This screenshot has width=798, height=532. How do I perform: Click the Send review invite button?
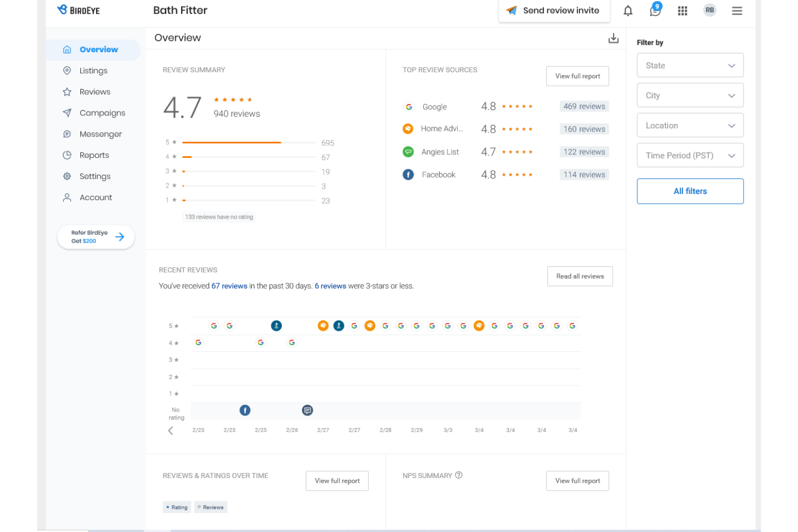554,10
